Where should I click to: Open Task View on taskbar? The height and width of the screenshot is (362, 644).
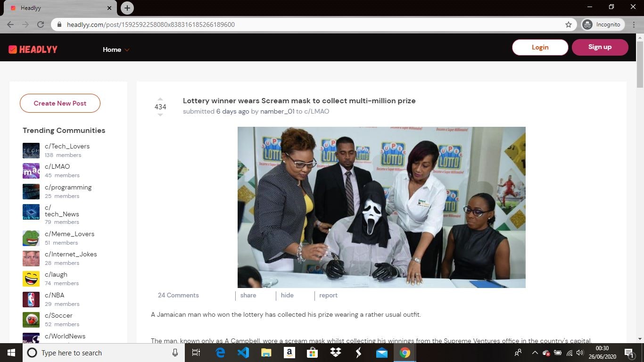196,353
